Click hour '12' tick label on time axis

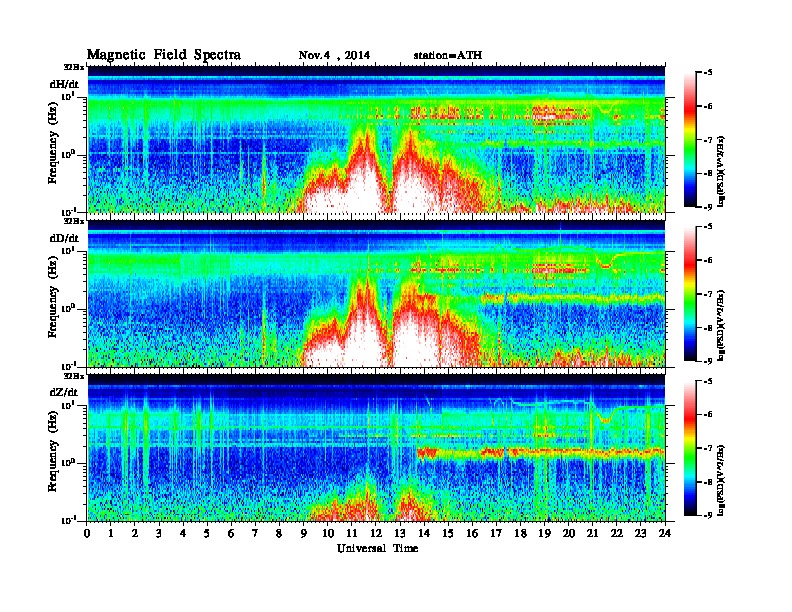(375, 534)
